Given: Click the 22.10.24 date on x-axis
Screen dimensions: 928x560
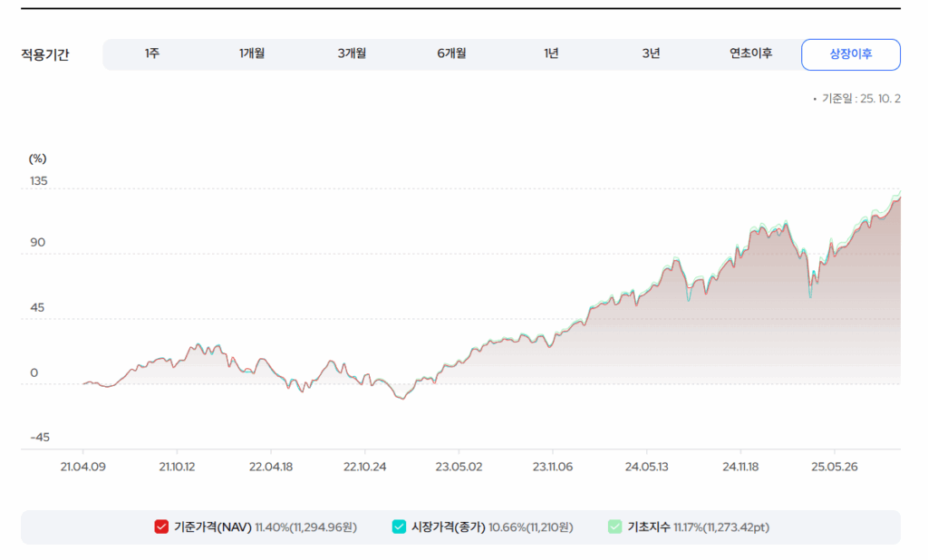Looking at the screenshot, I should click(x=364, y=467).
